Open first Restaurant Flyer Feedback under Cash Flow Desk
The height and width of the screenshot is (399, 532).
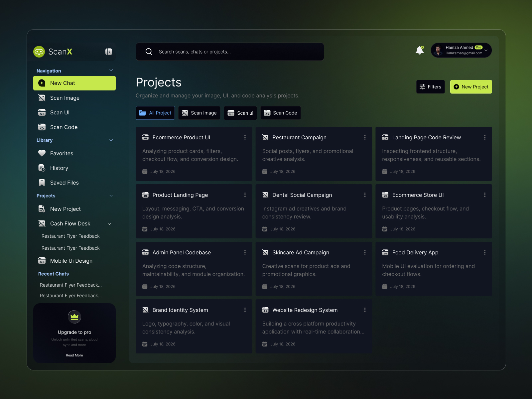(70, 236)
